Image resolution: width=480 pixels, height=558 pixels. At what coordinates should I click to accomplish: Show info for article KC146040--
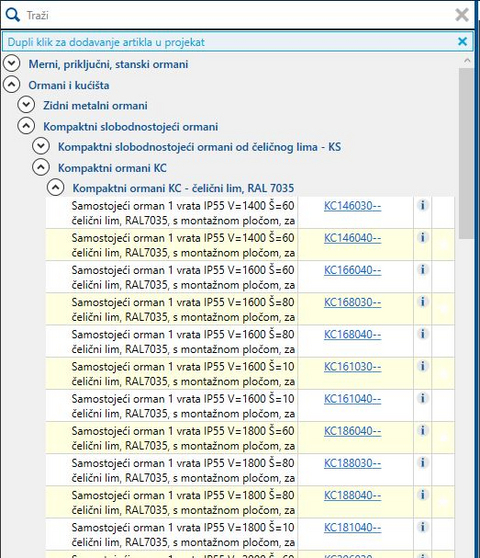(x=422, y=237)
